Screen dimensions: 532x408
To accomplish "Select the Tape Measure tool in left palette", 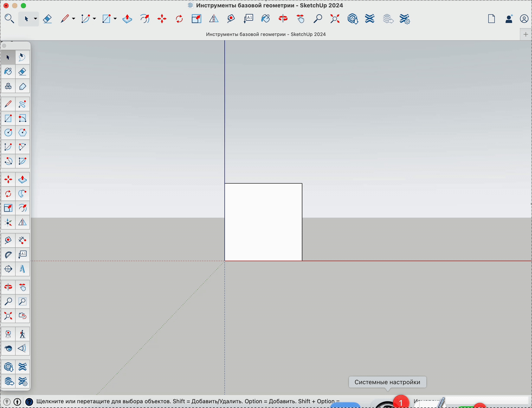I will pyautogui.click(x=8, y=240).
